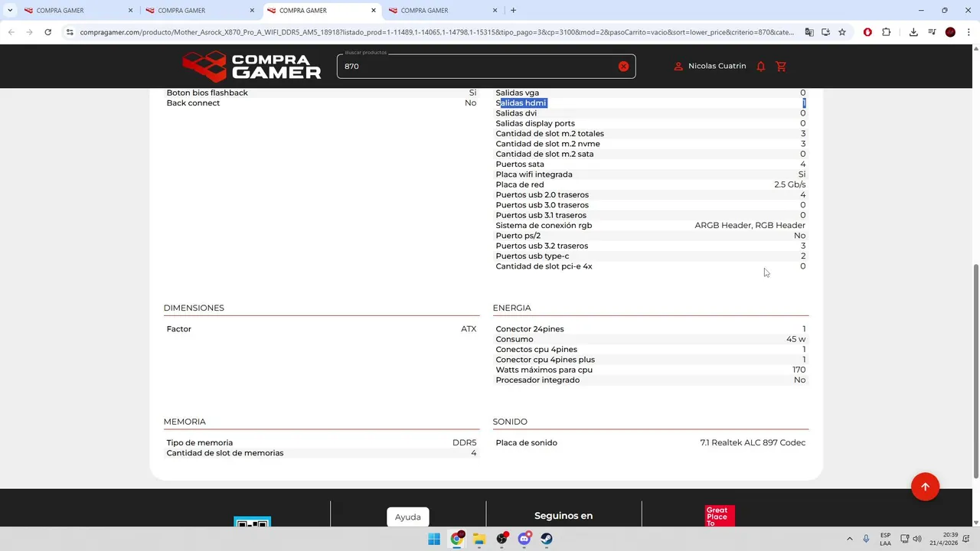Expand the Chrome tab search dropdown
The height and width of the screenshot is (551, 980).
tap(10, 11)
